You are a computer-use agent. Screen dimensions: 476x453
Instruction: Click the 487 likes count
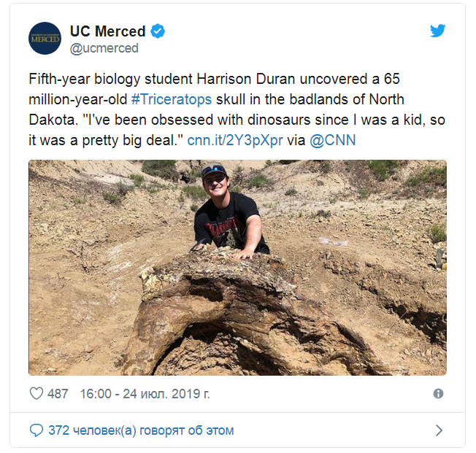coord(58,394)
